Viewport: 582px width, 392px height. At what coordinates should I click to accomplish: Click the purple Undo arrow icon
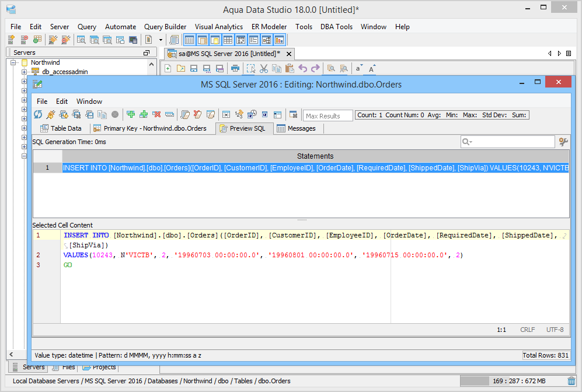coord(302,68)
